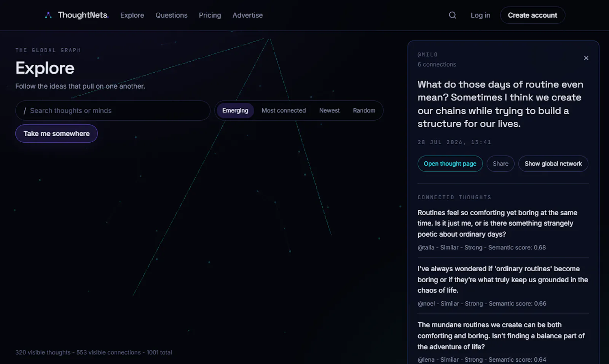The image size is (609, 364).
Task: Click the ThoughtNets logo icon
Action: (48, 15)
